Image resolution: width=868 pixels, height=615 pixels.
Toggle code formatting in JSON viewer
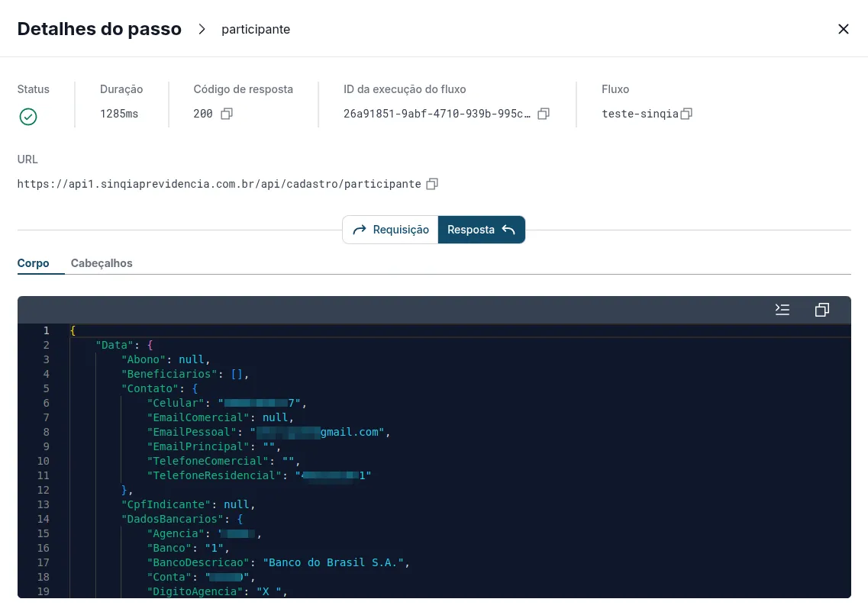[782, 310]
